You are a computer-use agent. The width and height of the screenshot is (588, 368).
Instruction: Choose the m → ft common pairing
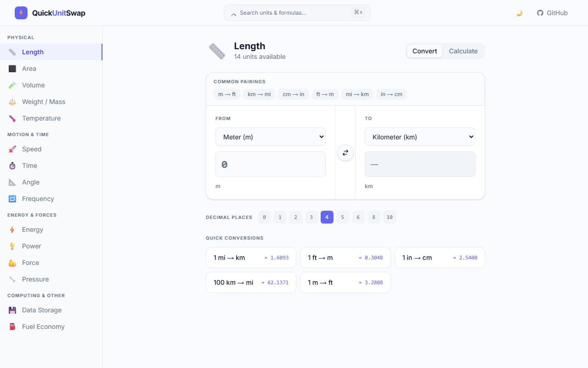[227, 94]
